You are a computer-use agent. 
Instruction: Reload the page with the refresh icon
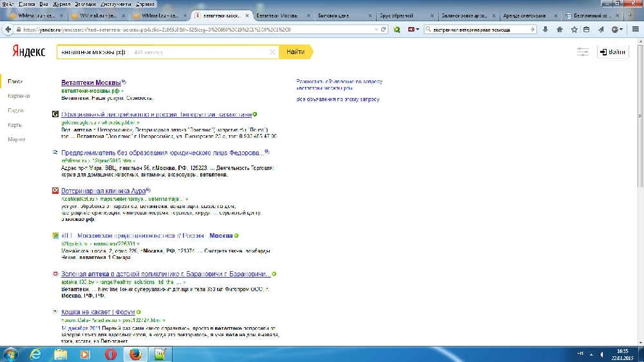click(384, 30)
